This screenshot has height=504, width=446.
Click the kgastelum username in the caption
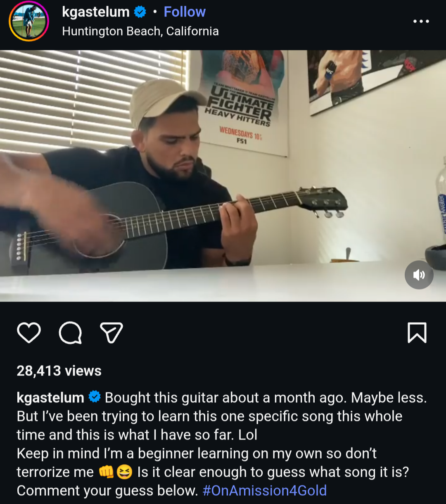pyautogui.click(x=50, y=397)
